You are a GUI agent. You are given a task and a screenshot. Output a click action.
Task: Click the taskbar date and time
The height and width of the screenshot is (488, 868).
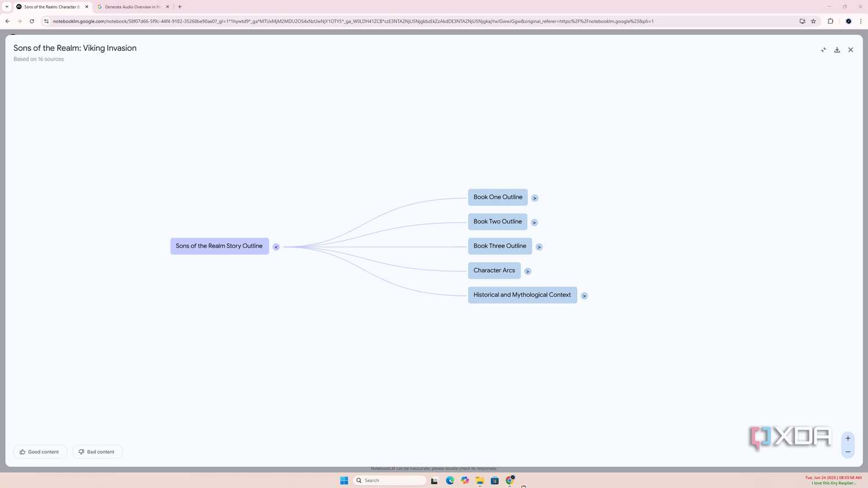(x=833, y=478)
